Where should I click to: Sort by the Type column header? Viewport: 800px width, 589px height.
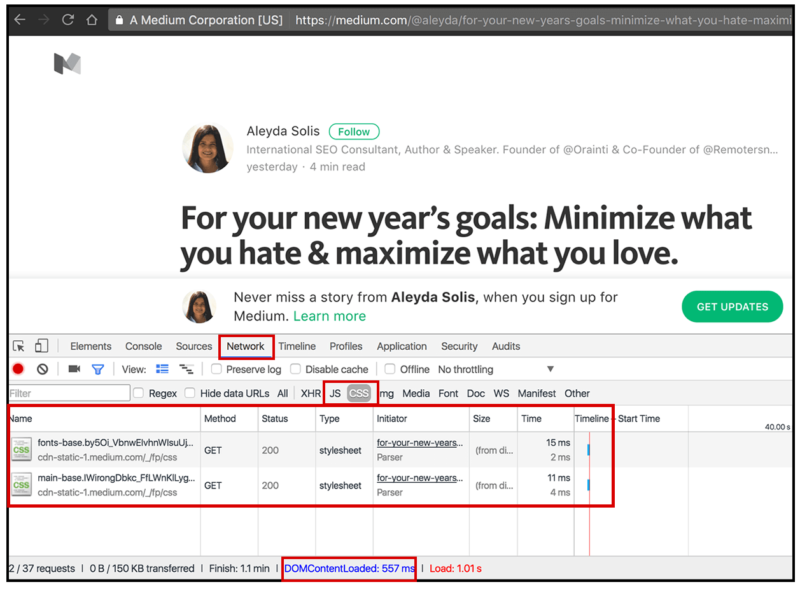point(344,419)
